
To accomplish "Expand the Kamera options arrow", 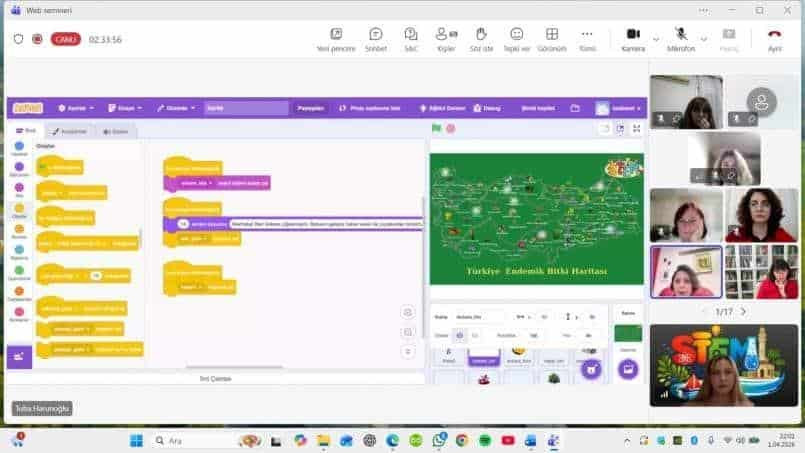I will 656,39.
